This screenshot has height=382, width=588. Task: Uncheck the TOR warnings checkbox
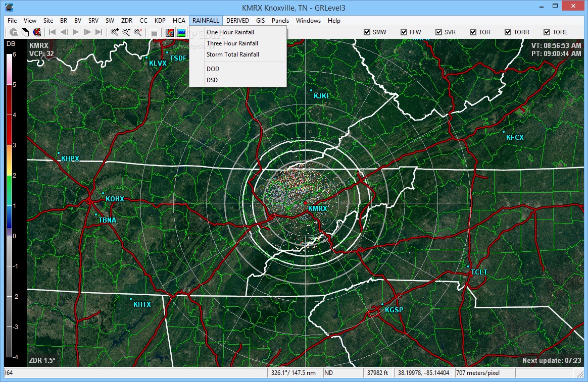click(473, 32)
